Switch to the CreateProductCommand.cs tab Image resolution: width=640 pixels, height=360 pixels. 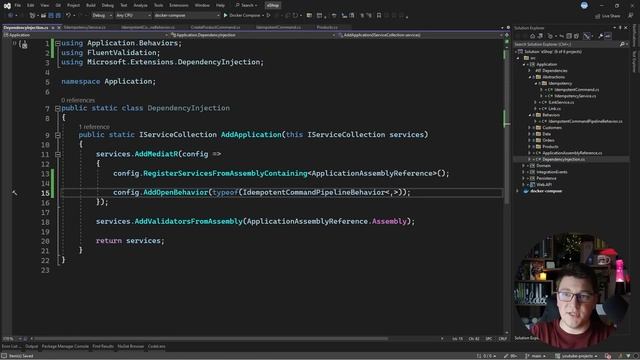[215, 27]
